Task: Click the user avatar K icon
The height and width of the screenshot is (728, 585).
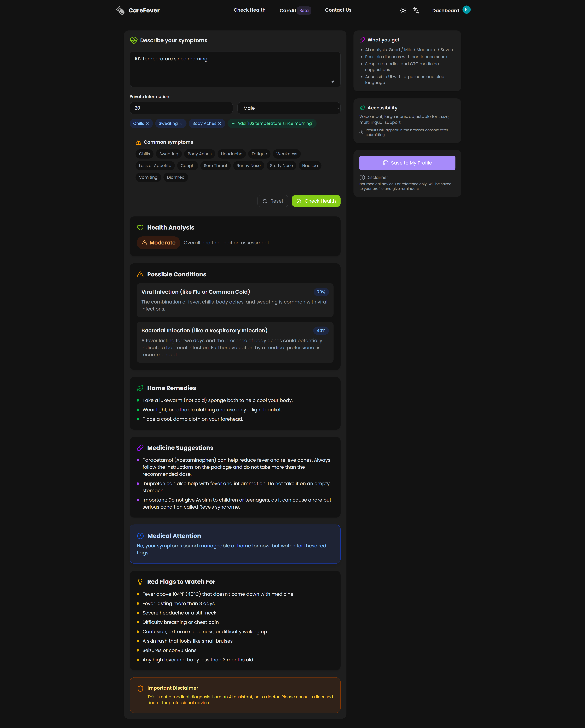Action: point(466,10)
